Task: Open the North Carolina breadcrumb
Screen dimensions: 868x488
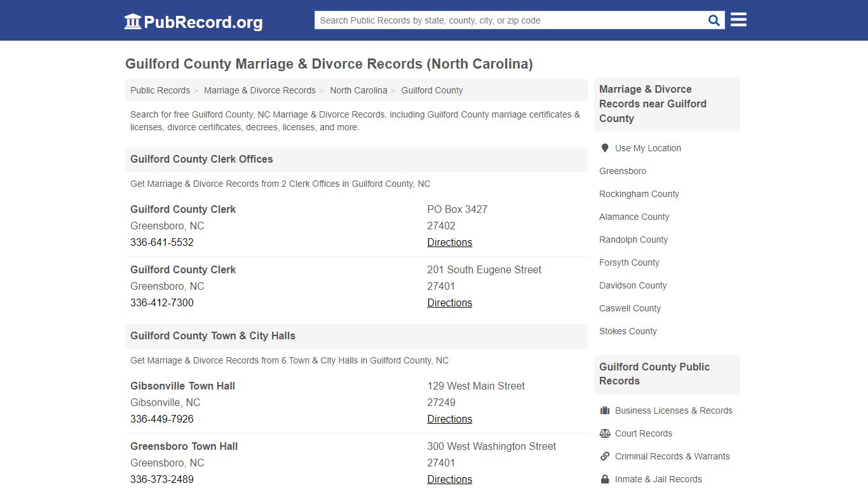Action: 358,90
